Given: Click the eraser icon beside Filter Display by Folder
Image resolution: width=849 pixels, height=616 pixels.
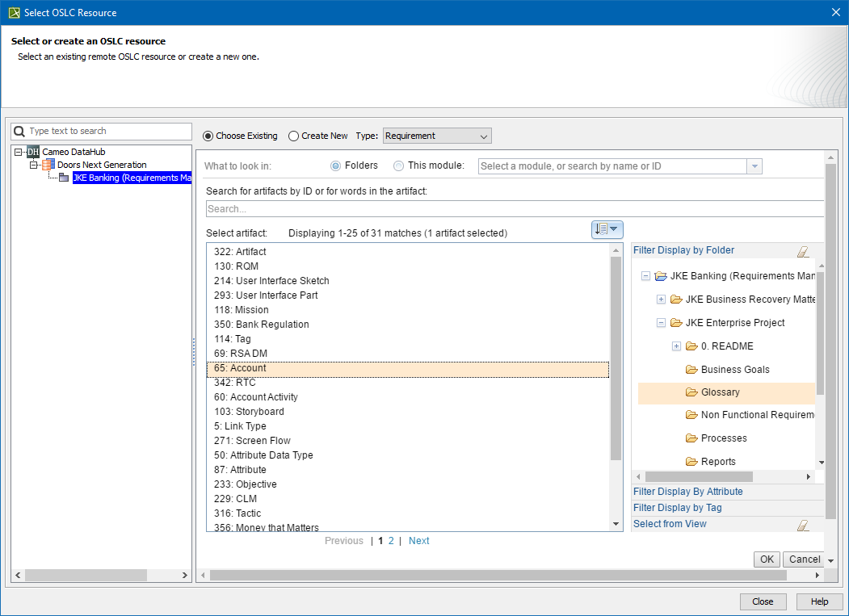Looking at the screenshot, I should (x=802, y=251).
